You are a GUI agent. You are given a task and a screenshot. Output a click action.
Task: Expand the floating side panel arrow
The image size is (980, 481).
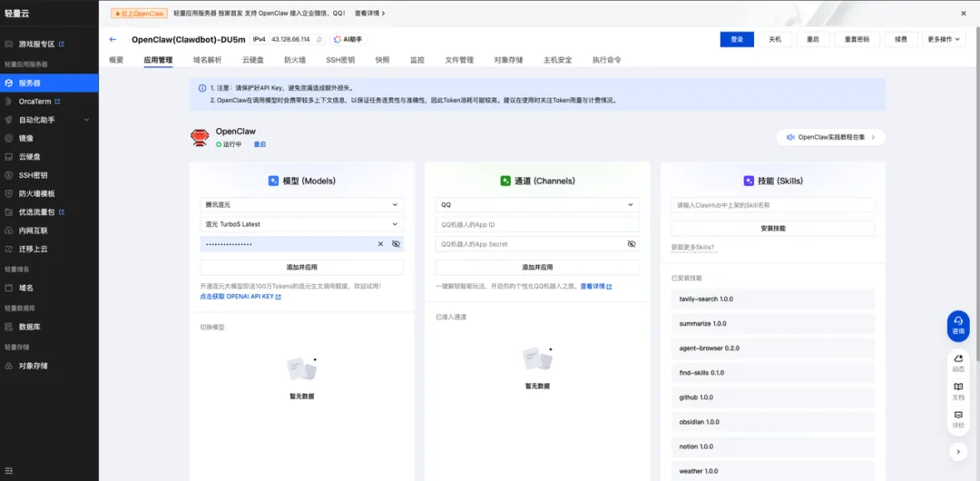pos(958,452)
